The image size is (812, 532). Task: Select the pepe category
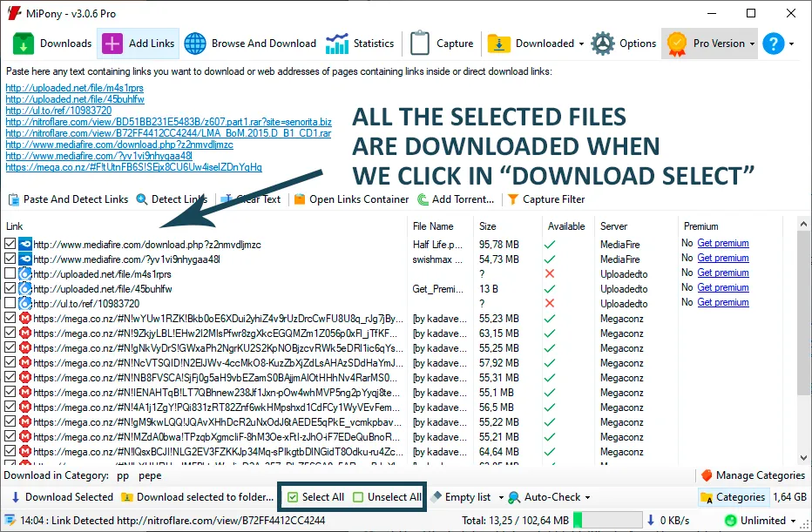point(150,475)
